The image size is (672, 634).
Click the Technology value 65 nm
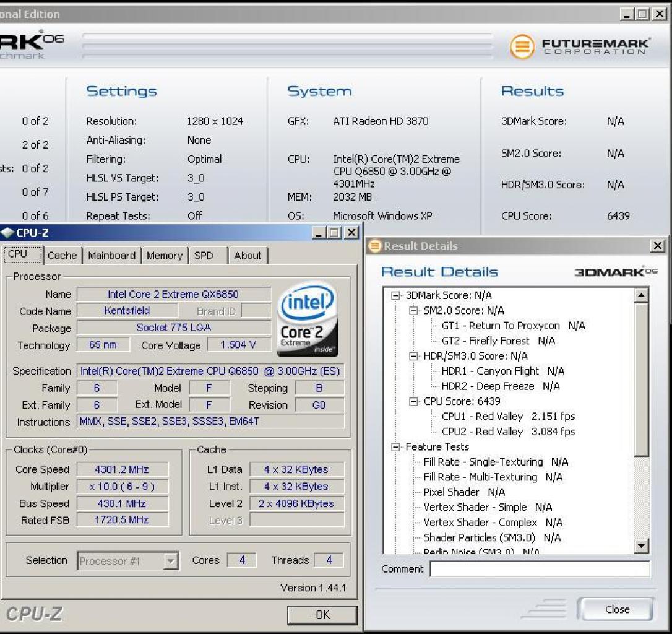pos(103,344)
